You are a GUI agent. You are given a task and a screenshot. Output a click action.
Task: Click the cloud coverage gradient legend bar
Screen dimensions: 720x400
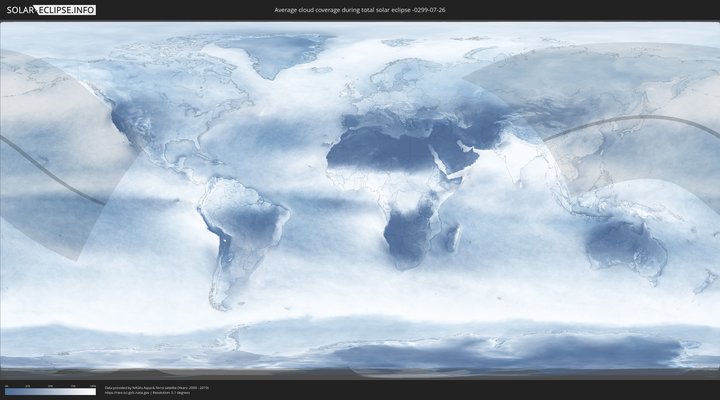50,392
